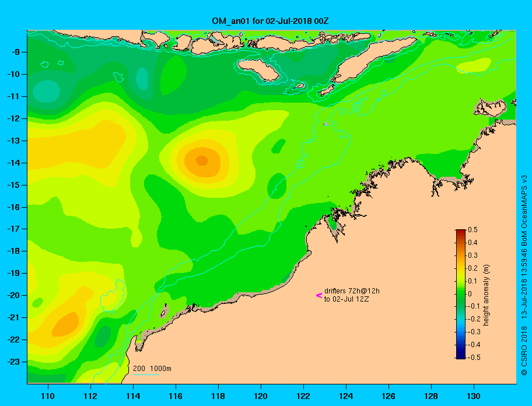The image size is (532, 406).
Task: Click longitude label 128 on the x-axis
Action: pos(431,396)
